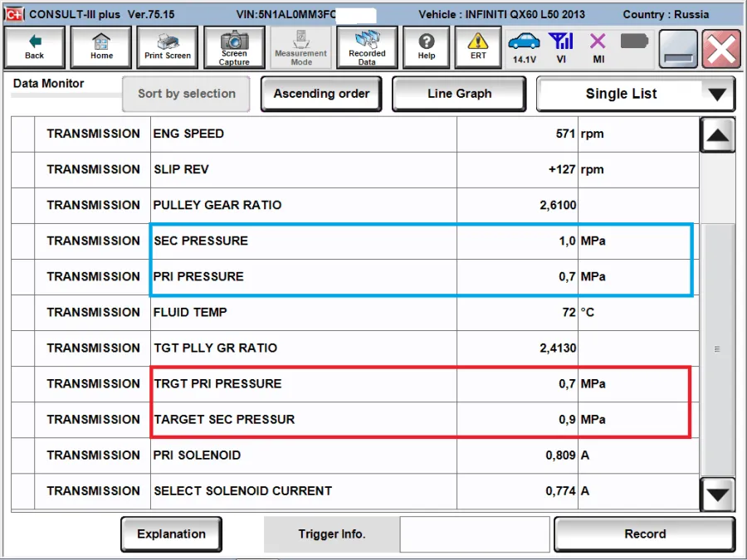Click the TRGT PRI PRESSURE item name

(x=217, y=384)
